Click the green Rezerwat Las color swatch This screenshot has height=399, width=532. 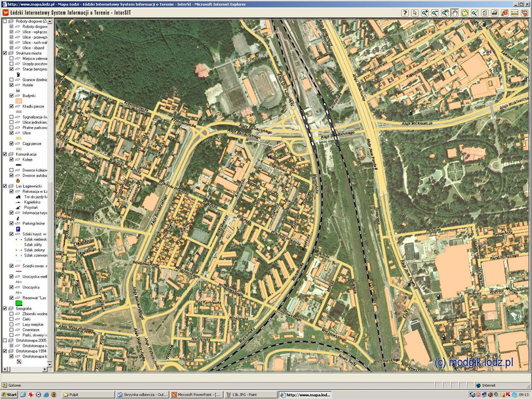[x=19, y=303]
